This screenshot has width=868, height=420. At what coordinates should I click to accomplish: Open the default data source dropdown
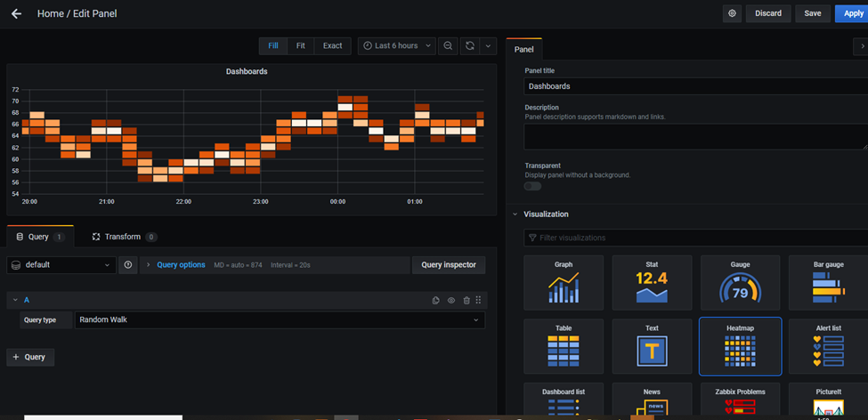coord(61,265)
